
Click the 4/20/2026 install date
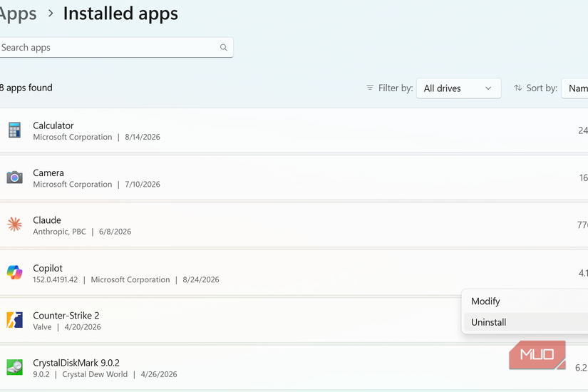tap(83, 327)
